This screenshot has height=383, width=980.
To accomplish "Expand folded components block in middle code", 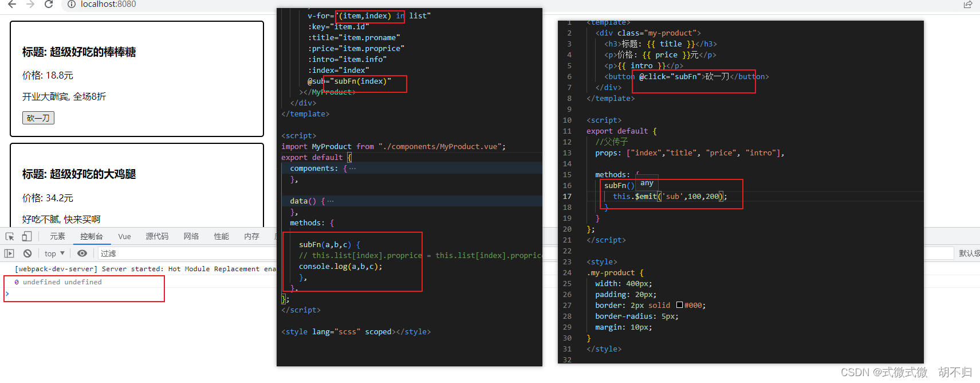I will click(x=352, y=169).
